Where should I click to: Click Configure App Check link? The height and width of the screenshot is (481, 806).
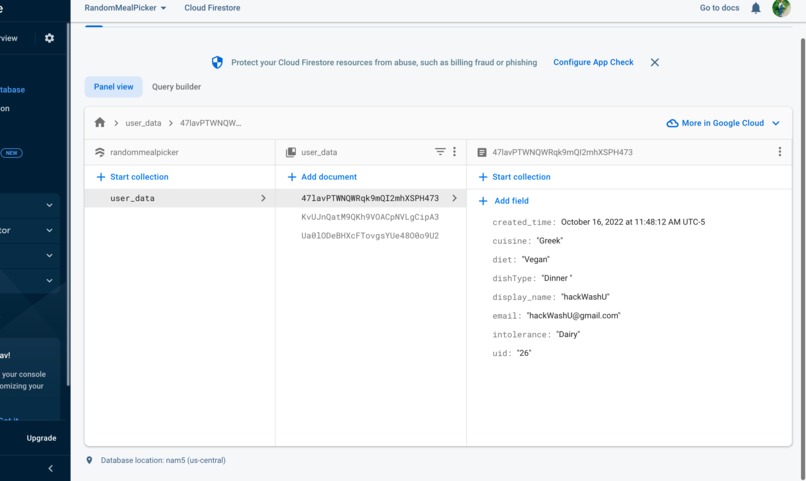[593, 62]
